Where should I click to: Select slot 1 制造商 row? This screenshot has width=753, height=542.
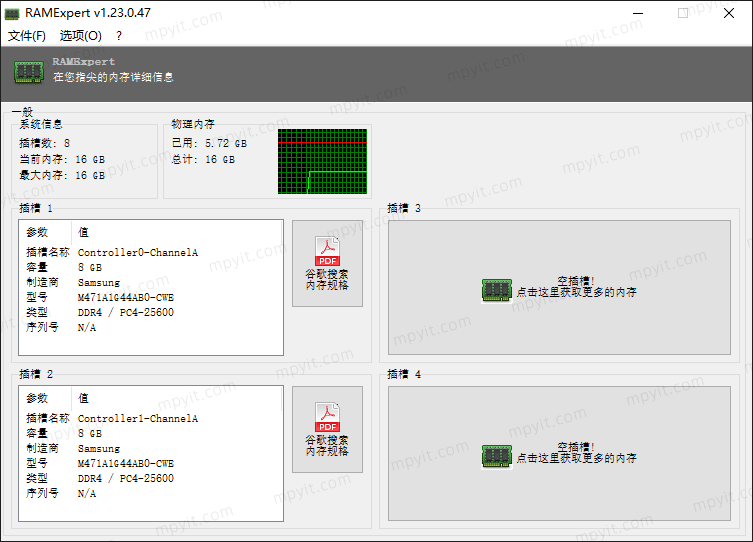pyautogui.click(x=151, y=282)
